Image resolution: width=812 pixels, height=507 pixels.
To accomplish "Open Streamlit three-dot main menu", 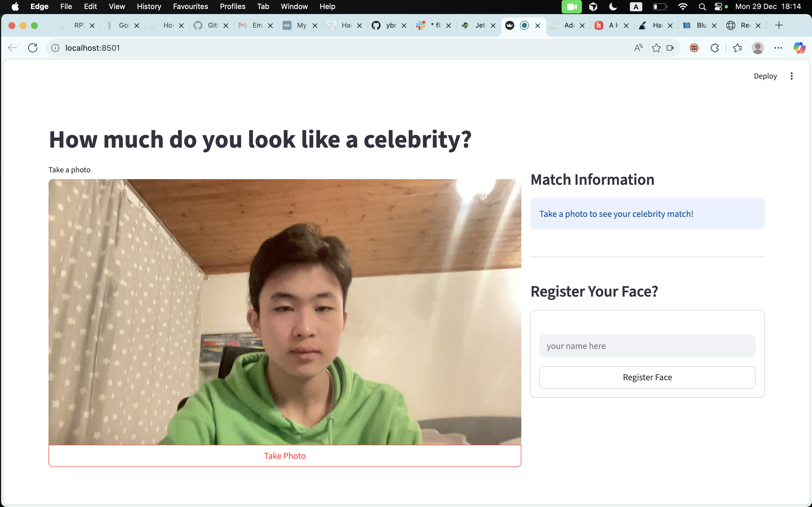I will 791,76.
